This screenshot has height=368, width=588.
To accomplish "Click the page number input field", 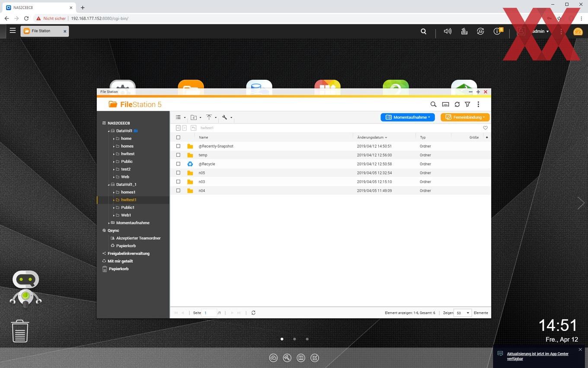I will click(209, 313).
